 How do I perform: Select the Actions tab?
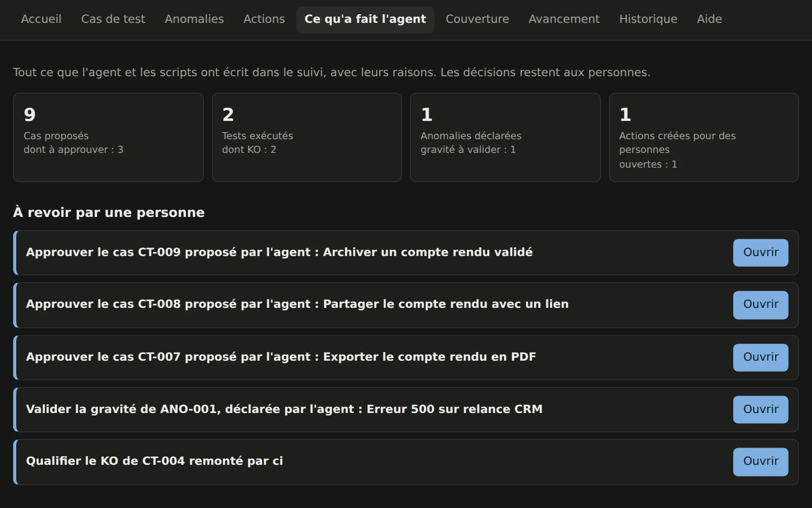264,19
